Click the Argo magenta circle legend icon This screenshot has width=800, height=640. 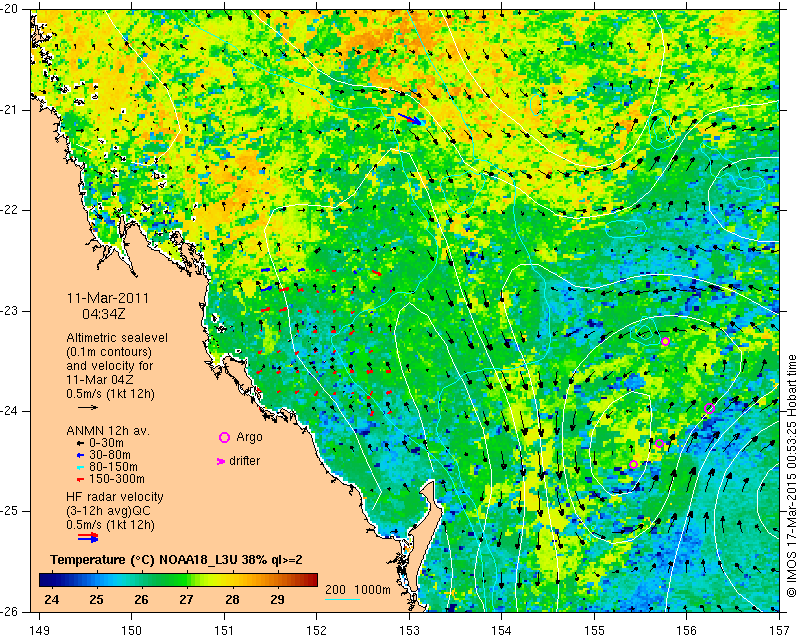click(224, 437)
